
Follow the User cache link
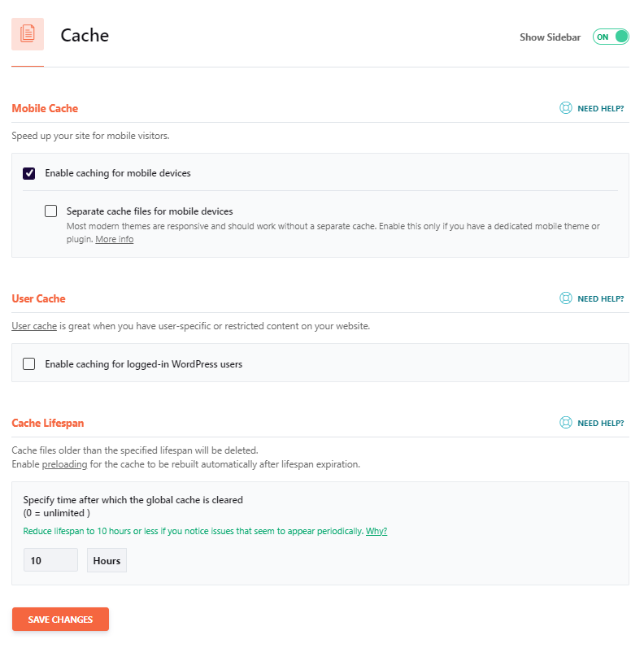34,326
